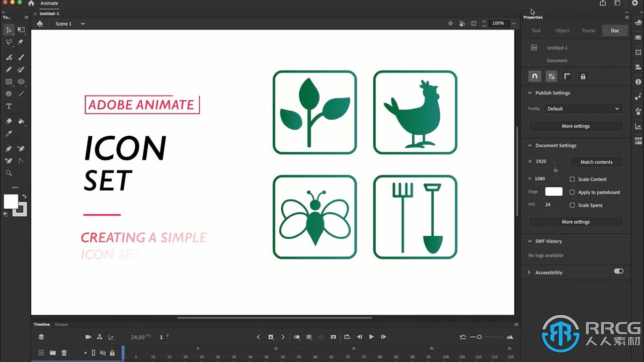Select the Oval tool
The image size is (644, 362).
tap(21, 81)
